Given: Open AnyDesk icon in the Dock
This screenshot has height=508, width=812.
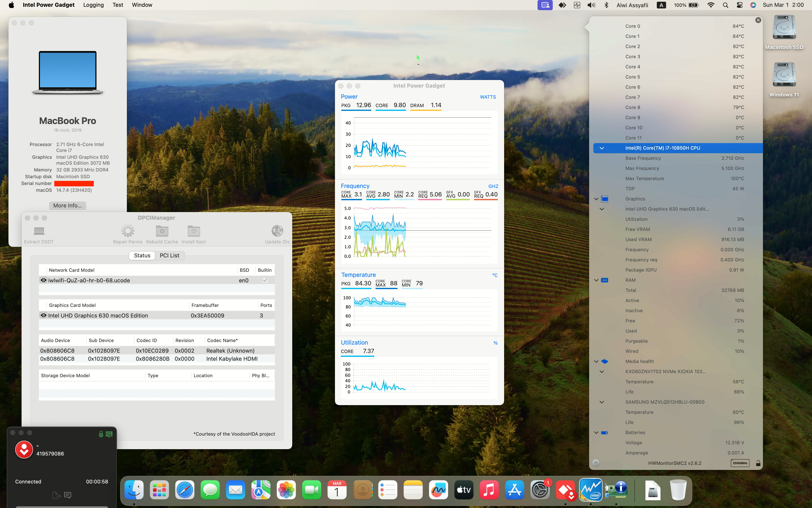Looking at the screenshot, I should [565, 490].
